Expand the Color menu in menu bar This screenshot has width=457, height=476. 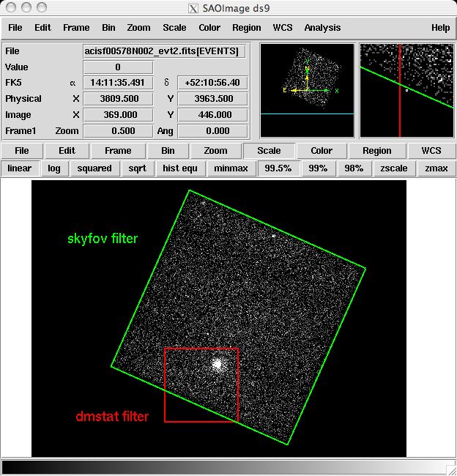pos(209,28)
